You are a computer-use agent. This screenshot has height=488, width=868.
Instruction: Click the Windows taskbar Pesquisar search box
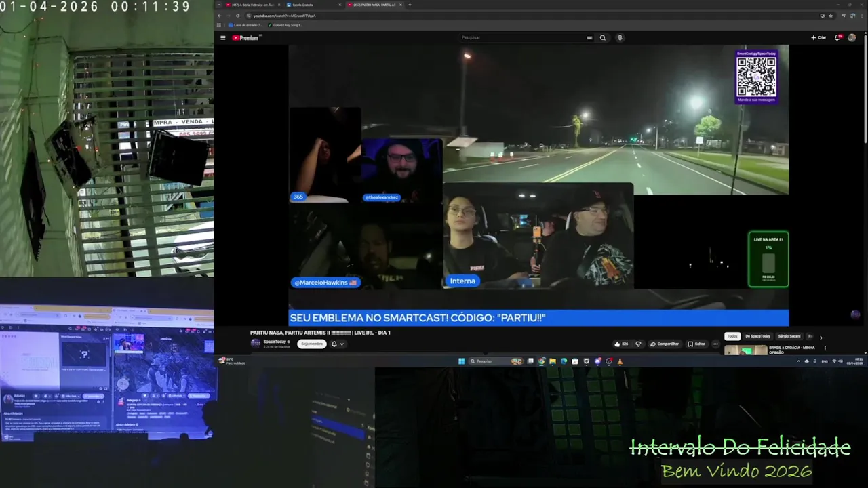tap(496, 361)
